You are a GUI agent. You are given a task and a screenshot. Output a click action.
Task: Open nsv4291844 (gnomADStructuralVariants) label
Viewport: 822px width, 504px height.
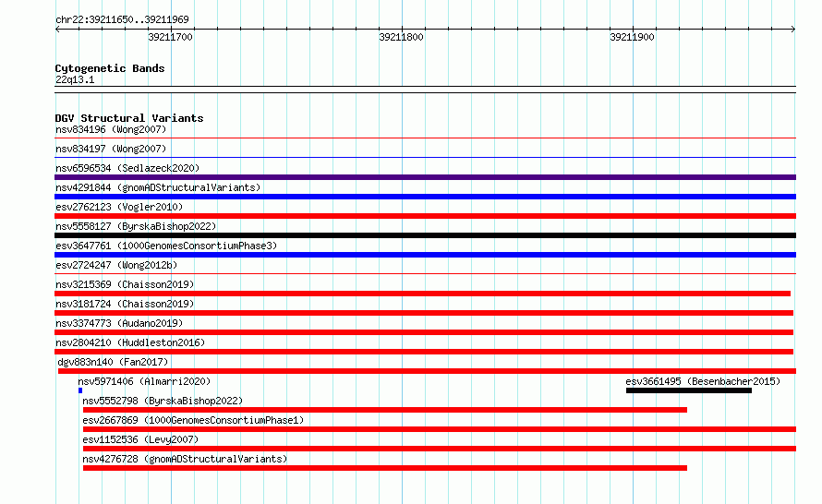(158, 187)
